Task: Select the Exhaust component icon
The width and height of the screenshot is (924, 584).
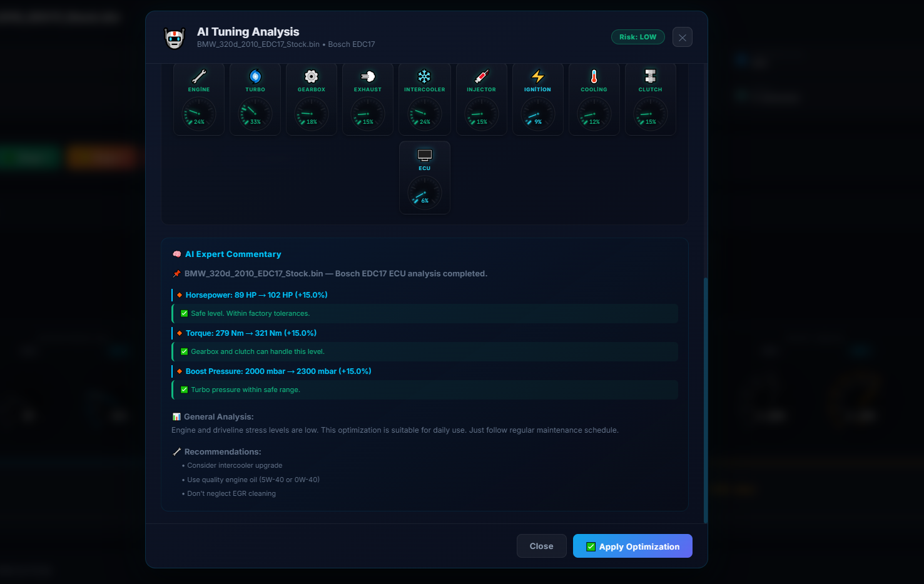Action: [368, 76]
